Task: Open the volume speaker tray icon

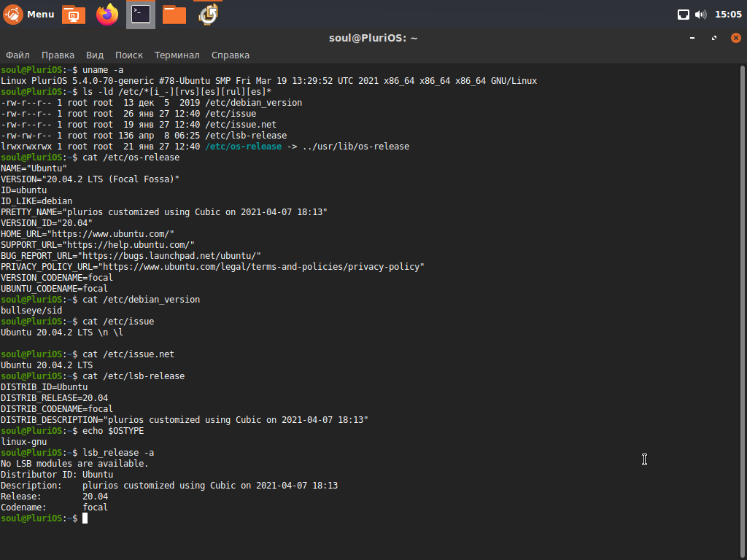Action: [x=701, y=15]
